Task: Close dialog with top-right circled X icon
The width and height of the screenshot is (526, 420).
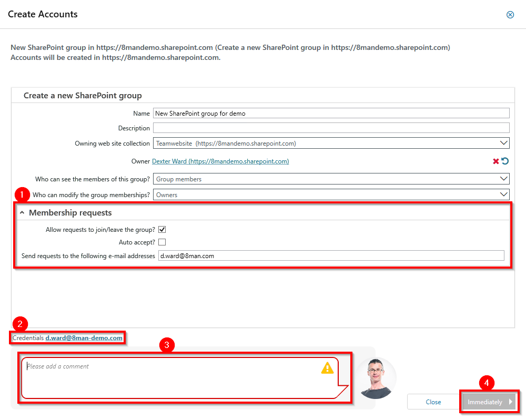Action: click(x=510, y=15)
